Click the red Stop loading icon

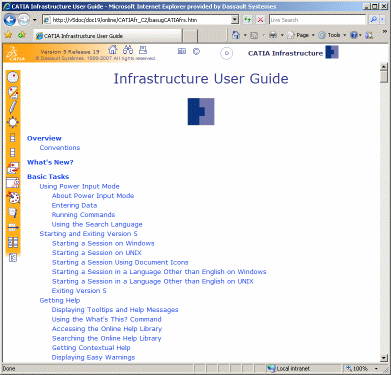(x=260, y=20)
